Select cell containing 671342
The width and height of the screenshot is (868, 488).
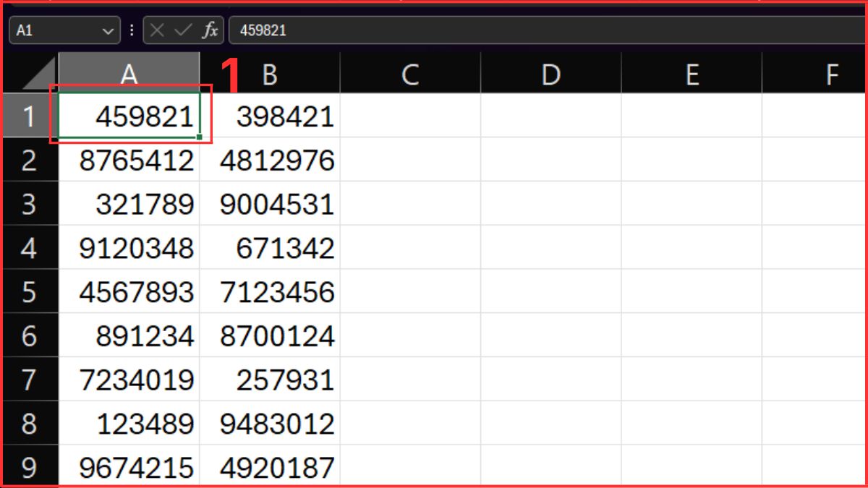click(x=270, y=247)
